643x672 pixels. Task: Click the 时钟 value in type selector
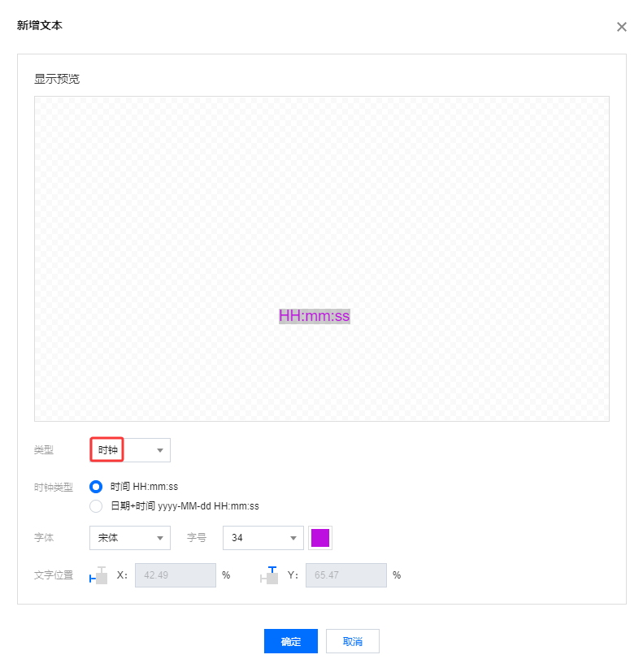tap(107, 450)
